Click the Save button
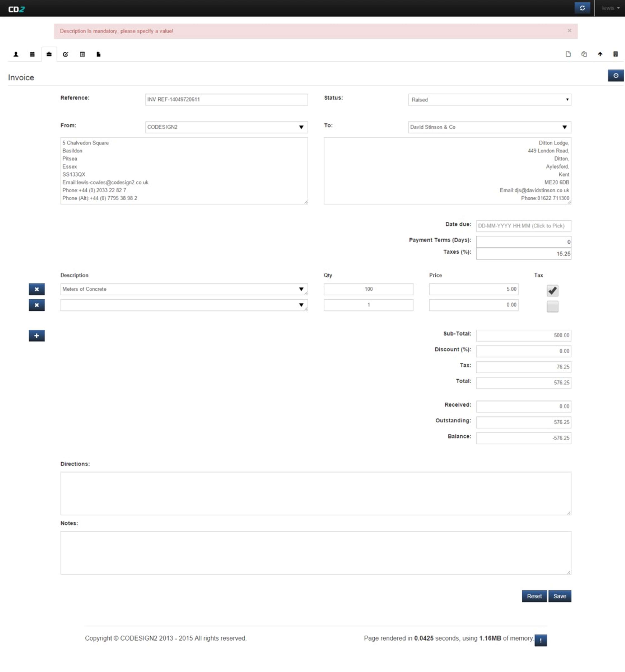The width and height of the screenshot is (625, 672). click(559, 596)
